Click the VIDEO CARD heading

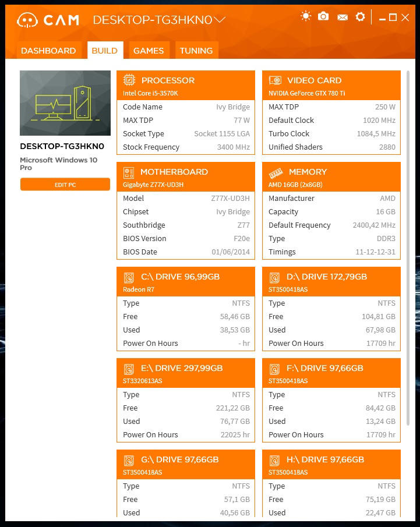(314, 80)
